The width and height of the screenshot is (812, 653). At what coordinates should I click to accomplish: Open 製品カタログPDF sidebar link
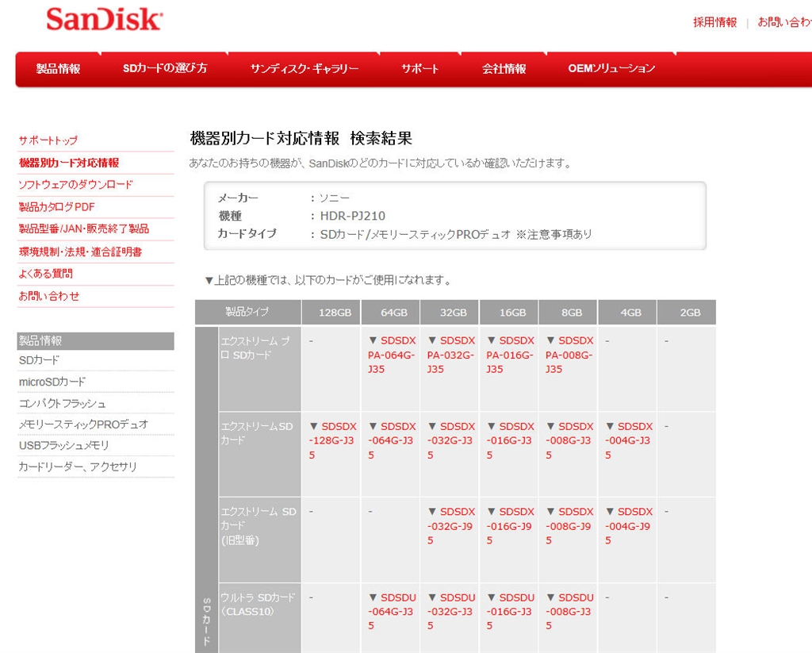[57, 207]
